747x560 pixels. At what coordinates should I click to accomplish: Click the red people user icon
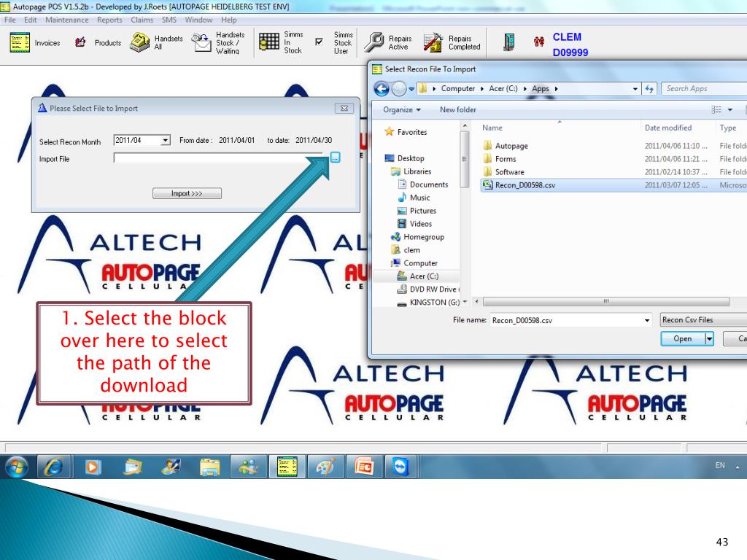pyautogui.click(x=539, y=42)
